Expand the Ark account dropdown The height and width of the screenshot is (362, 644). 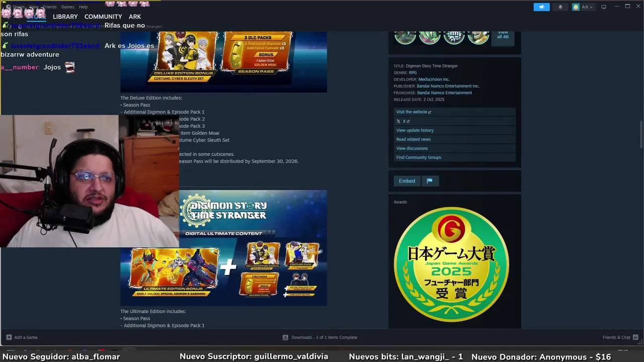pos(583,7)
